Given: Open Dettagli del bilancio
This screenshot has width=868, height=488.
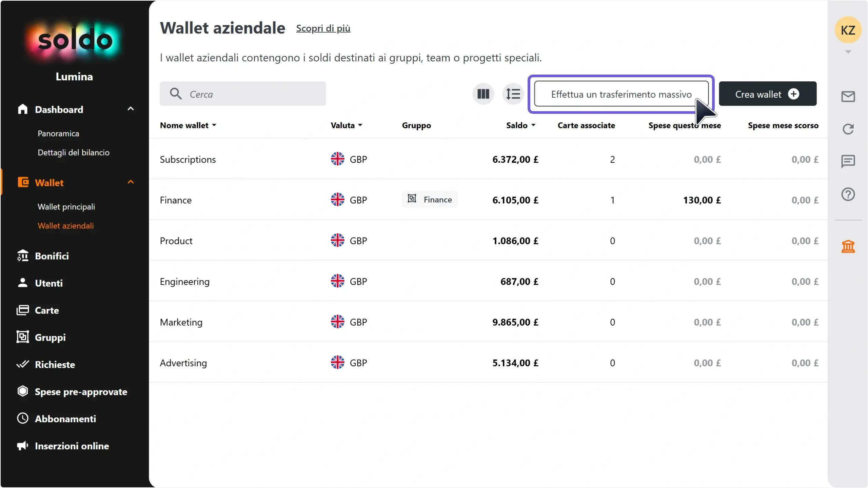Looking at the screenshot, I should (x=74, y=152).
